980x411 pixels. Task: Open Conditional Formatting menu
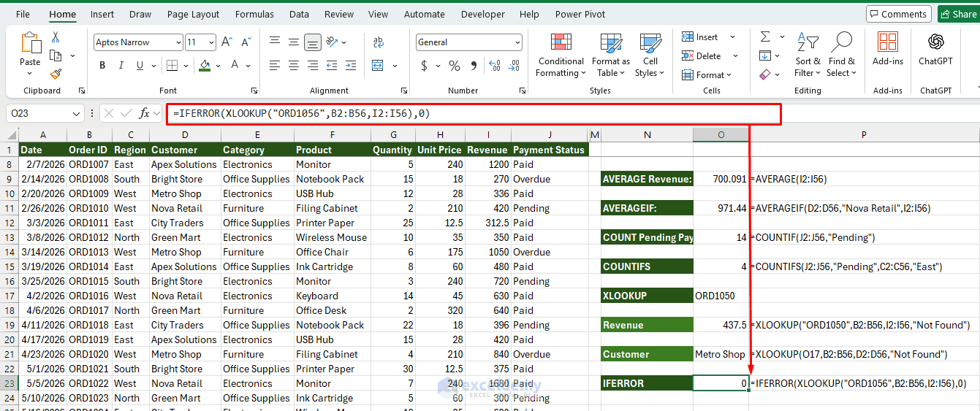click(x=561, y=55)
